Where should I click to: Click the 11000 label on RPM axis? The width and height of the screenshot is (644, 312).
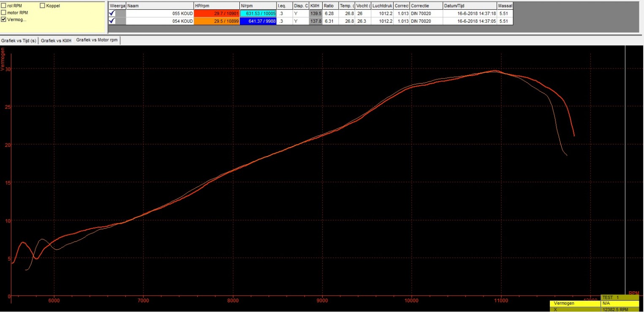(501, 300)
